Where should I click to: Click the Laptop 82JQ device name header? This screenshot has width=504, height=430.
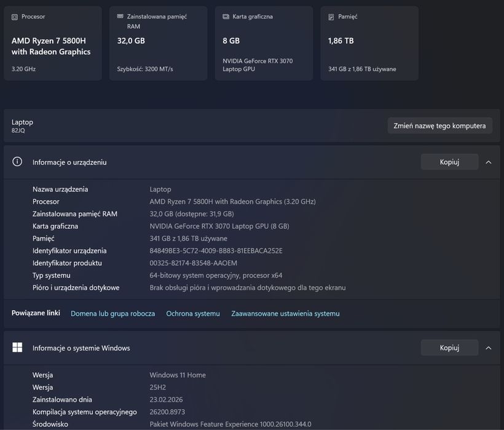(22, 125)
